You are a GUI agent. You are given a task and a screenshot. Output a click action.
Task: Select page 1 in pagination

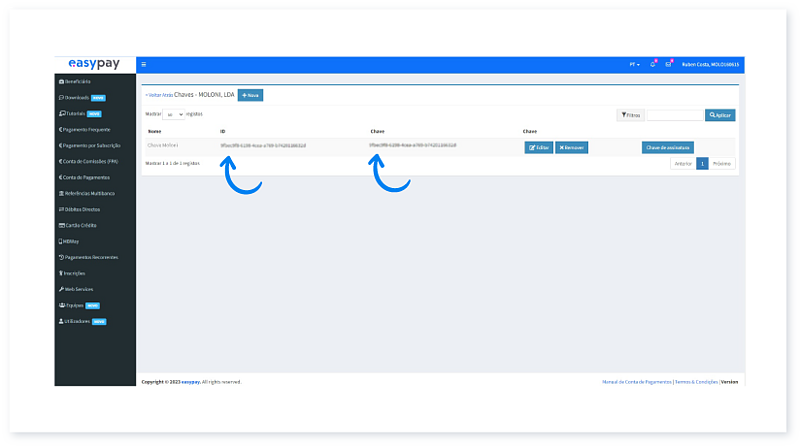click(x=702, y=164)
